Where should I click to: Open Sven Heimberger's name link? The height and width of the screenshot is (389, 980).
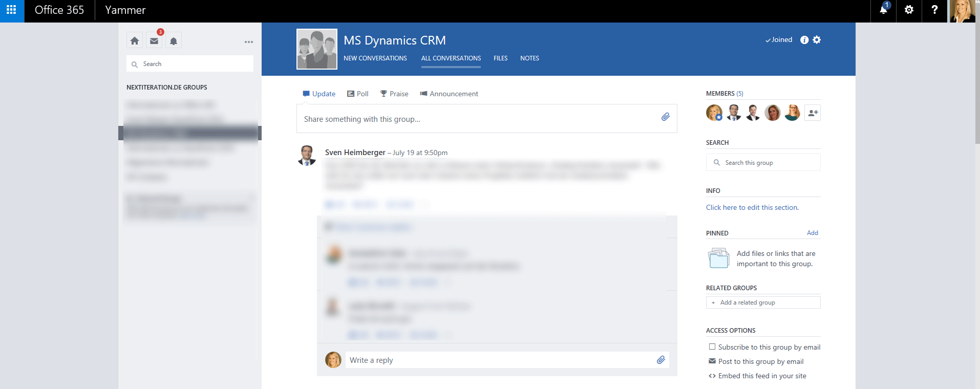click(355, 153)
